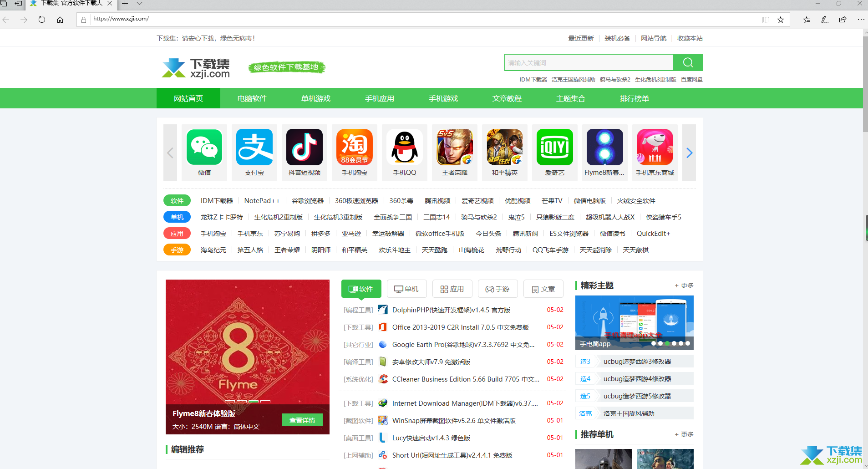Click the set tabs aside icon
Image resolution: width=868 pixels, height=469 pixels.
[x=19, y=3]
